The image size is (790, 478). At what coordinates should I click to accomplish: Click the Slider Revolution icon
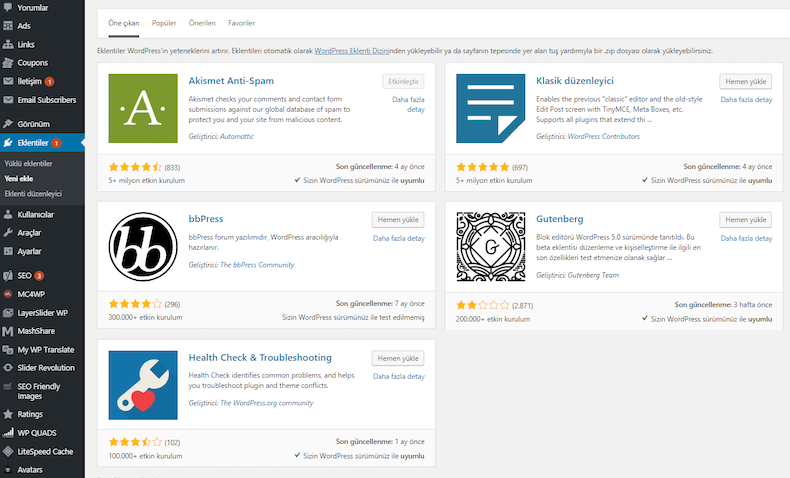pyautogui.click(x=8, y=368)
